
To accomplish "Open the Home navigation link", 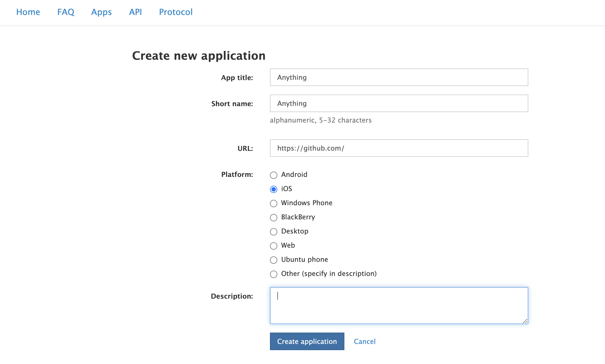I will 28,12.
